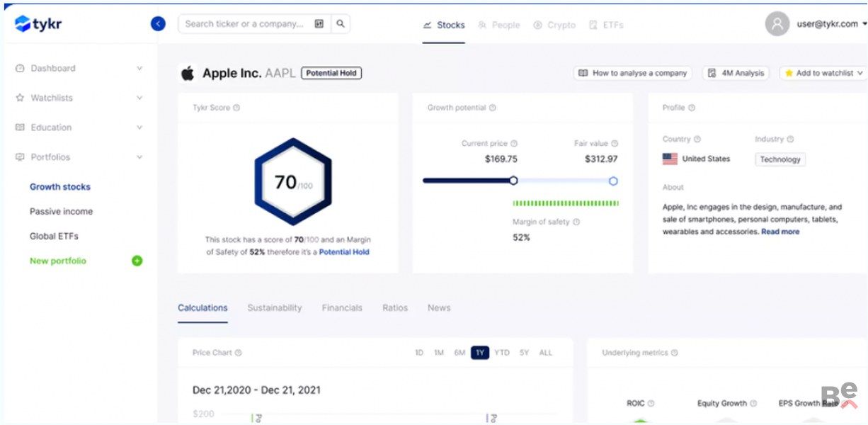Viewport: 868px width, 425px height.
Task: Click the green plus icon beside New portfolio
Action: click(137, 261)
